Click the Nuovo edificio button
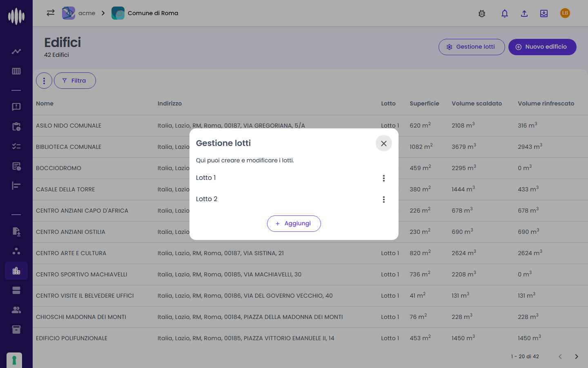The width and height of the screenshot is (588, 368). pos(542,47)
